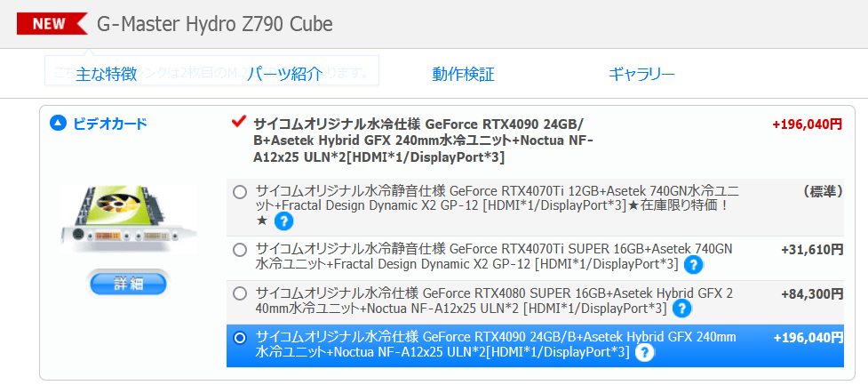Click the red checkmark beside selected RTX4090 summary
868x385 pixels.
239,121
